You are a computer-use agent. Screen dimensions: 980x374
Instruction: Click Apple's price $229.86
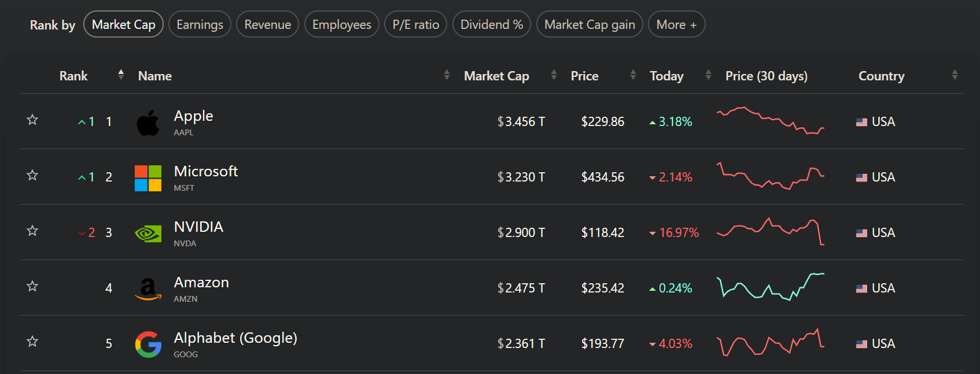pyautogui.click(x=603, y=122)
